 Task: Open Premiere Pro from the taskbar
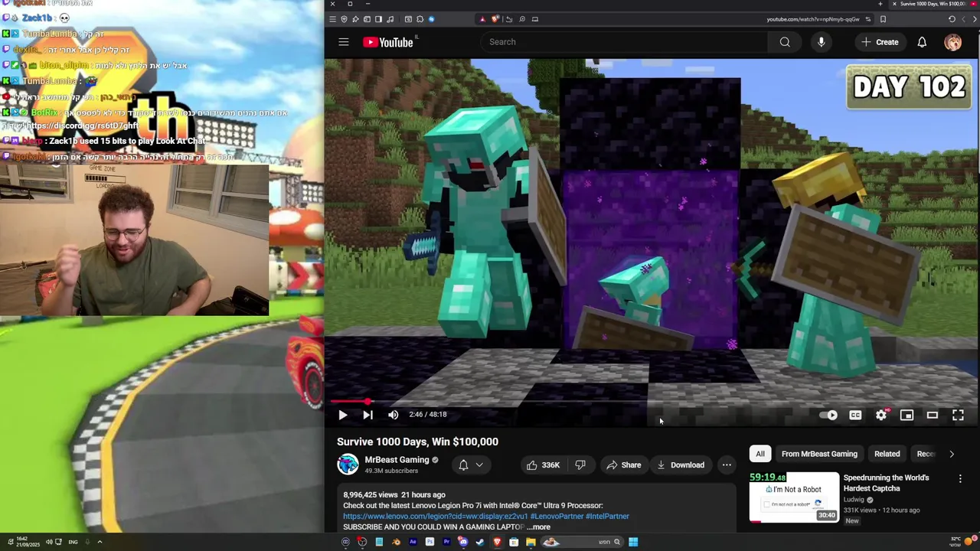coord(446,542)
